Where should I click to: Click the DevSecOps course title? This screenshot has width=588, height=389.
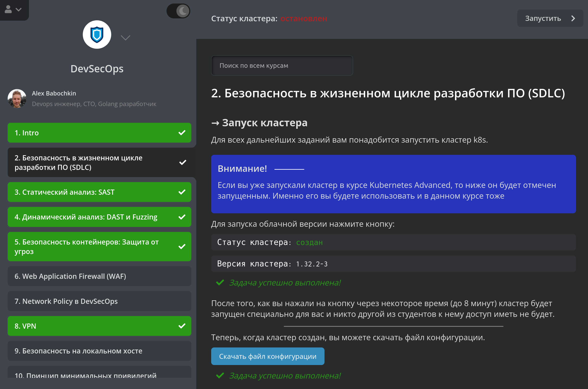click(97, 69)
